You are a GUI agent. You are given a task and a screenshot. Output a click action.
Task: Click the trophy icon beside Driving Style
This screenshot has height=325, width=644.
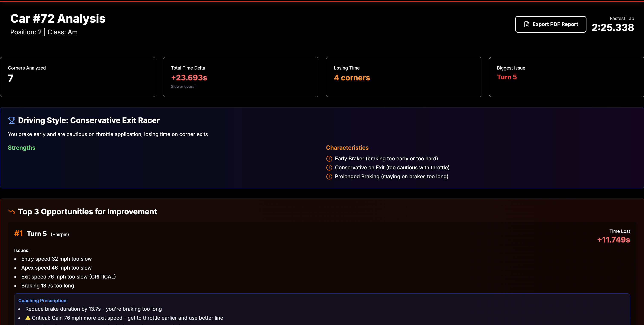[12, 120]
